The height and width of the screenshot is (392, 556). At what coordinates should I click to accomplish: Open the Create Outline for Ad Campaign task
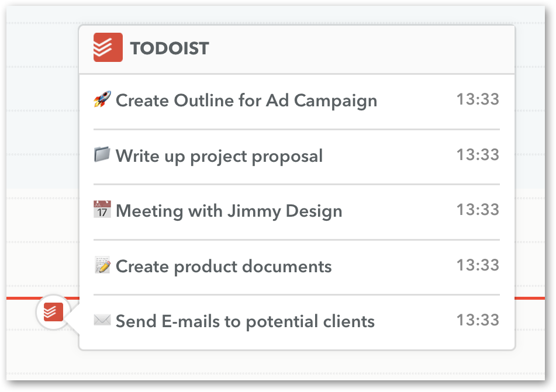(246, 100)
